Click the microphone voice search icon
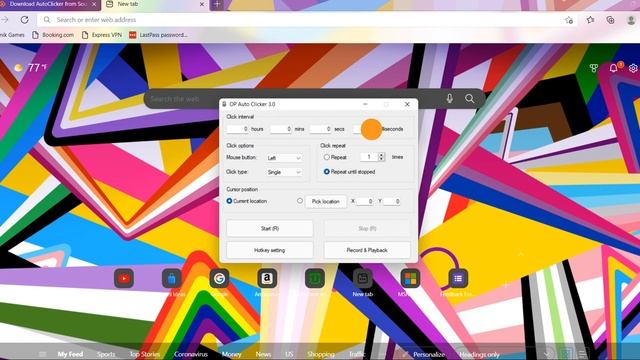Image resolution: width=640 pixels, height=360 pixels. click(x=449, y=99)
